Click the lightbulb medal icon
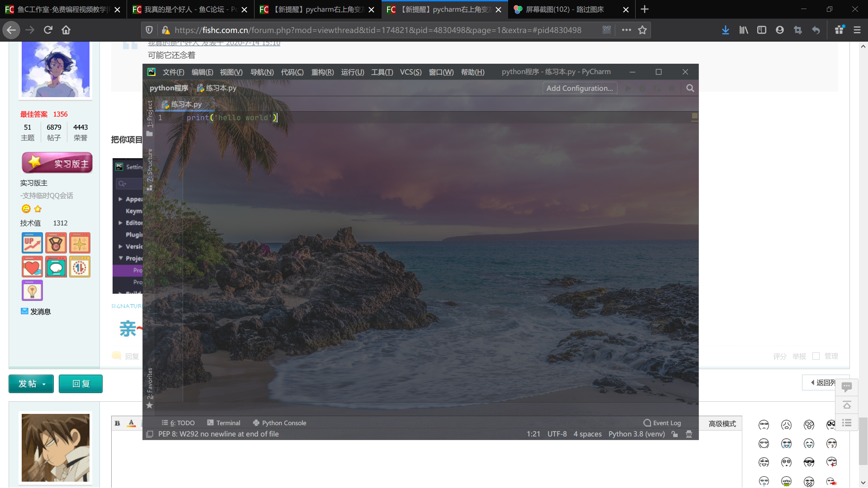Image resolution: width=868 pixels, height=488 pixels. tap(32, 290)
